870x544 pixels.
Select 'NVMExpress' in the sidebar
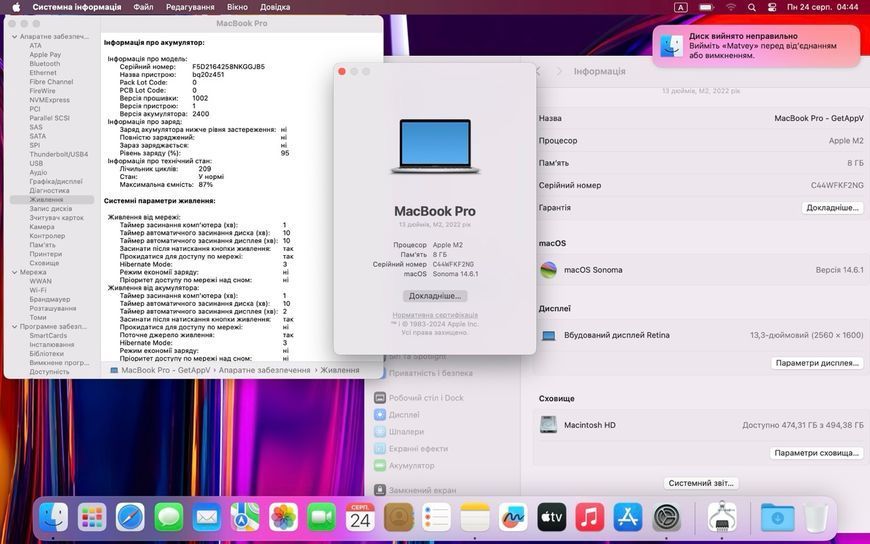(50, 100)
